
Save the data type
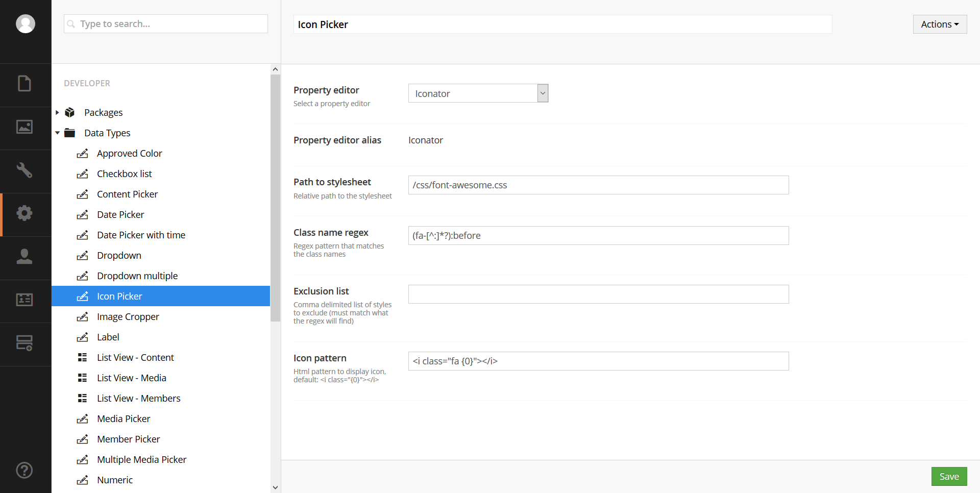(x=949, y=476)
